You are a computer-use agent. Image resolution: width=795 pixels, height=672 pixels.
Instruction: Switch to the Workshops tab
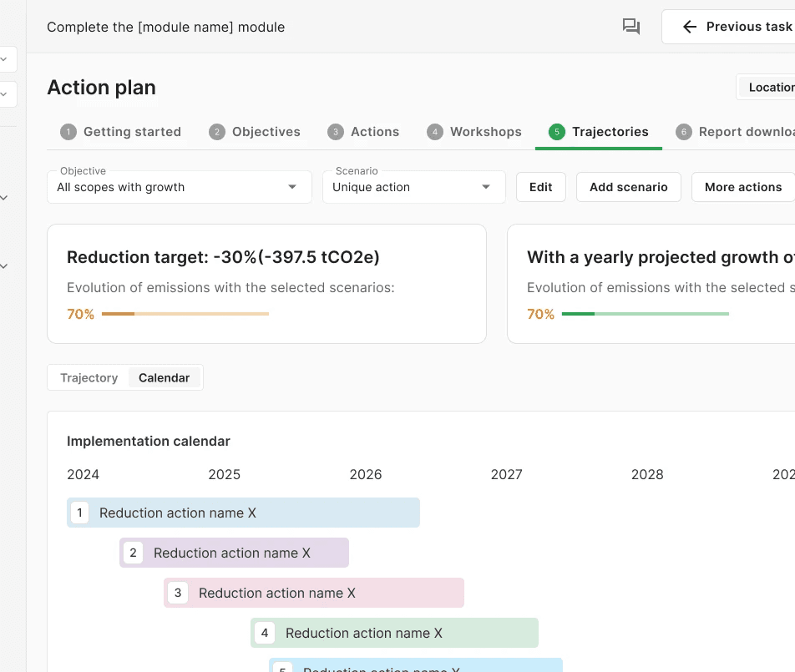[x=485, y=132]
